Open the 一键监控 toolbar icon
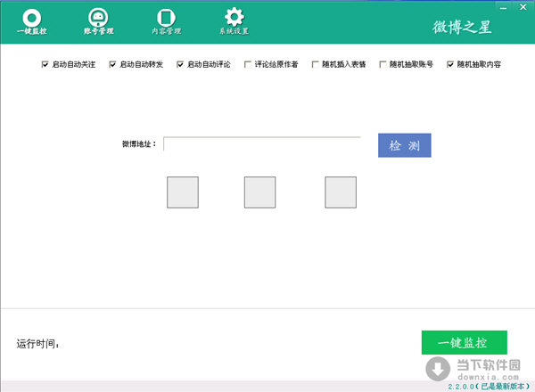The height and width of the screenshot is (392, 535). tap(32, 21)
